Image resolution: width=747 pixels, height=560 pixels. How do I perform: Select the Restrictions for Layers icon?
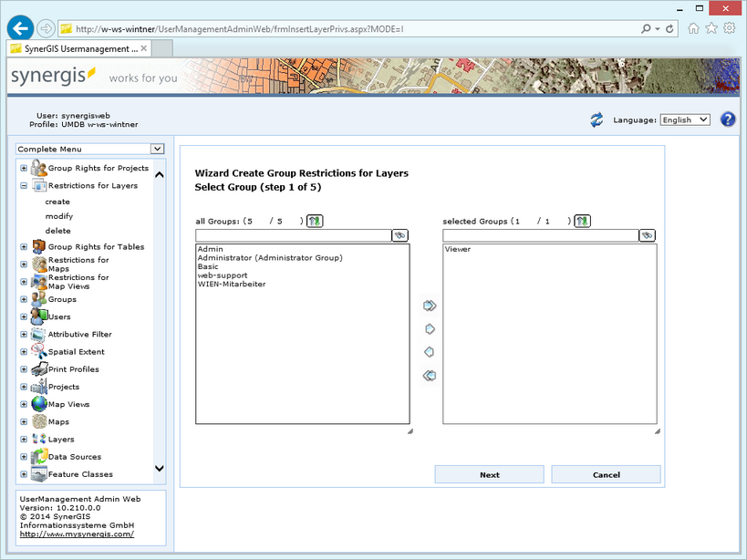click(x=38, y=185)
